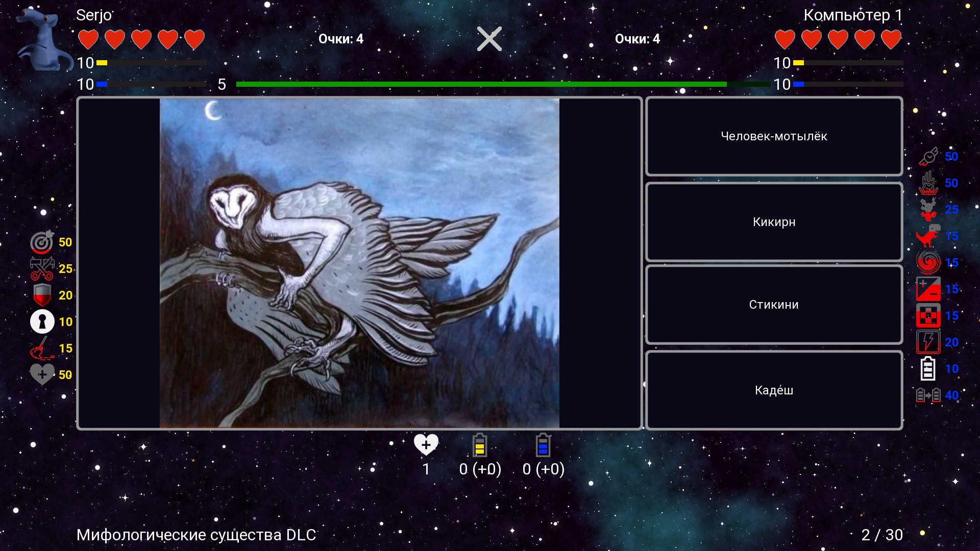Image resolution: width=980 pixels, height=551 pixels.
Task: Choose answer Каде́ш
Action: pyautogui.click(x=774, y=390)
